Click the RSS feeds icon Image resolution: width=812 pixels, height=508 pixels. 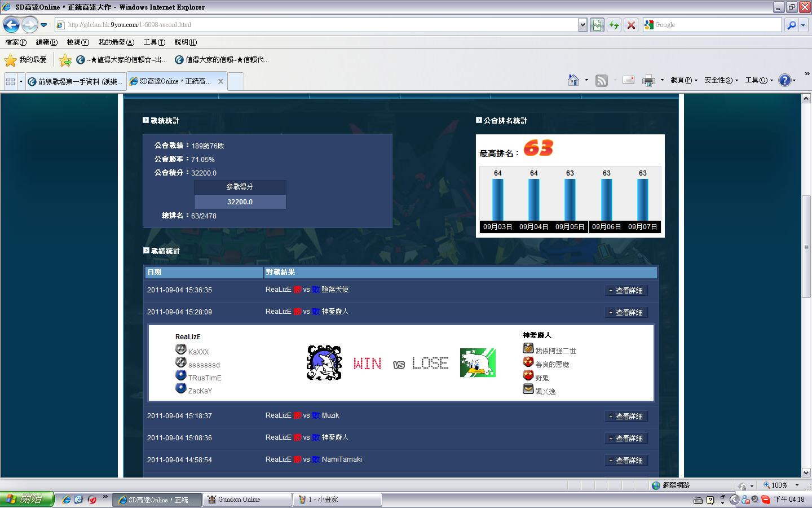tap(602, 80)
